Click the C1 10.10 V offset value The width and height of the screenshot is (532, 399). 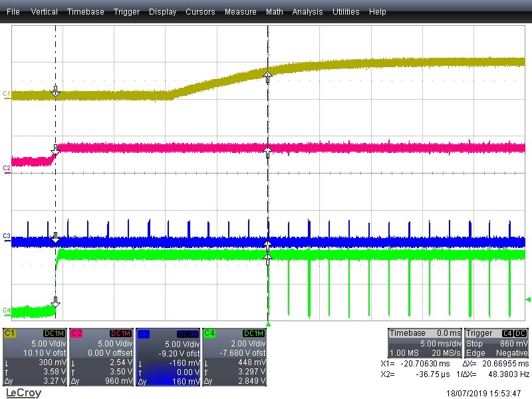point(45,353)
